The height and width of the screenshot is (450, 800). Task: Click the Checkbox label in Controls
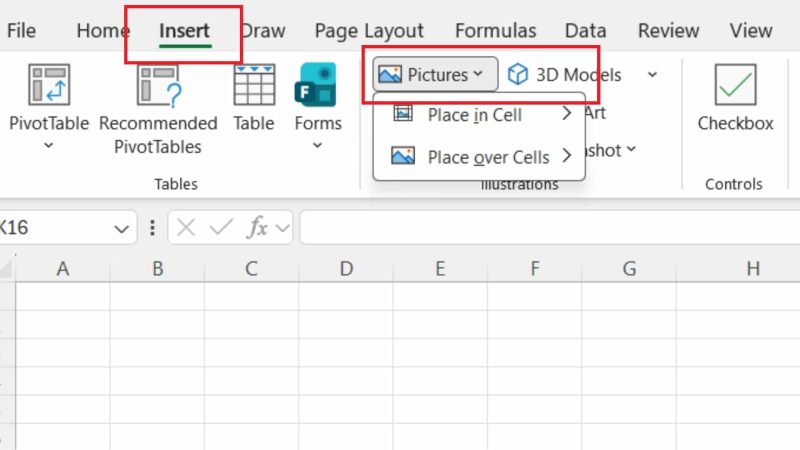[x=735, y=123]
